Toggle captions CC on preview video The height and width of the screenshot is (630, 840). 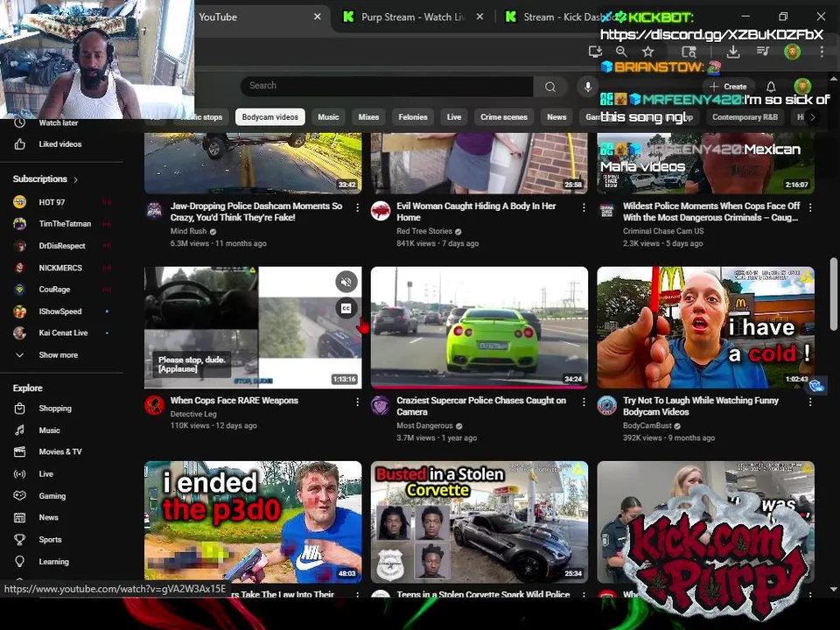tap(346, 308)
